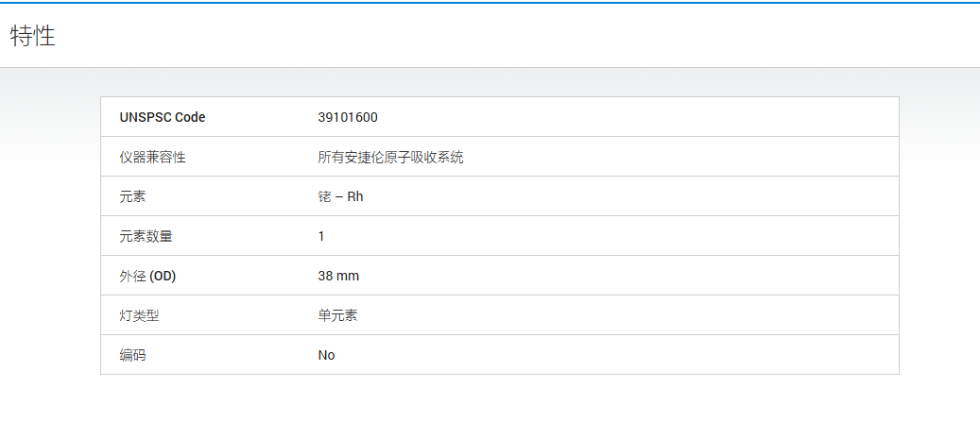Select the 单元素 lamp type value
This screenshot has height=439, width=980.
pyautogui.click(x=337, y=315)
